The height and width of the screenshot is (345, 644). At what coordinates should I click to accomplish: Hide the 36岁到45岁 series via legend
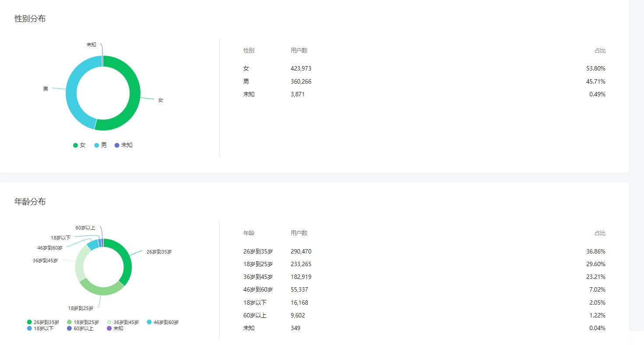point(123,322)
